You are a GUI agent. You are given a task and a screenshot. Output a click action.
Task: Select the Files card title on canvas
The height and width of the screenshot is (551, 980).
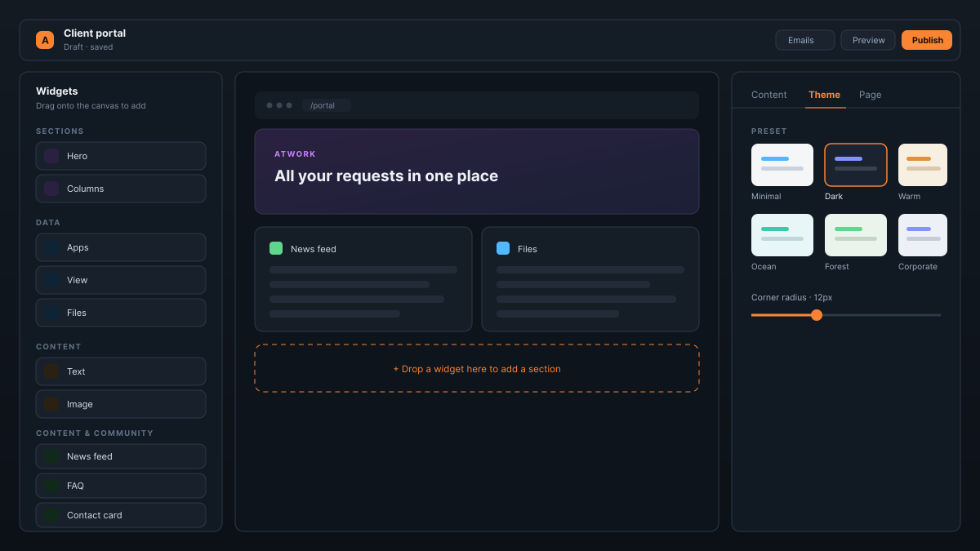tap(528, 249)
